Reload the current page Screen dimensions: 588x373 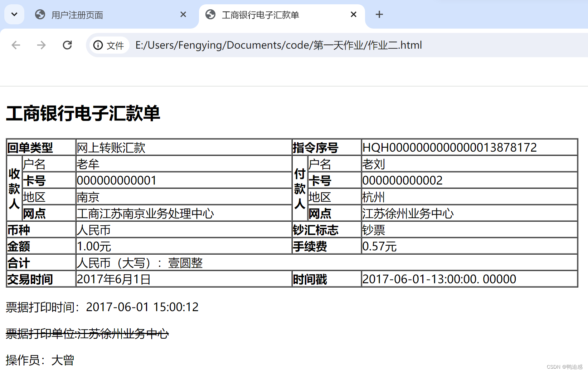(67, 45)
